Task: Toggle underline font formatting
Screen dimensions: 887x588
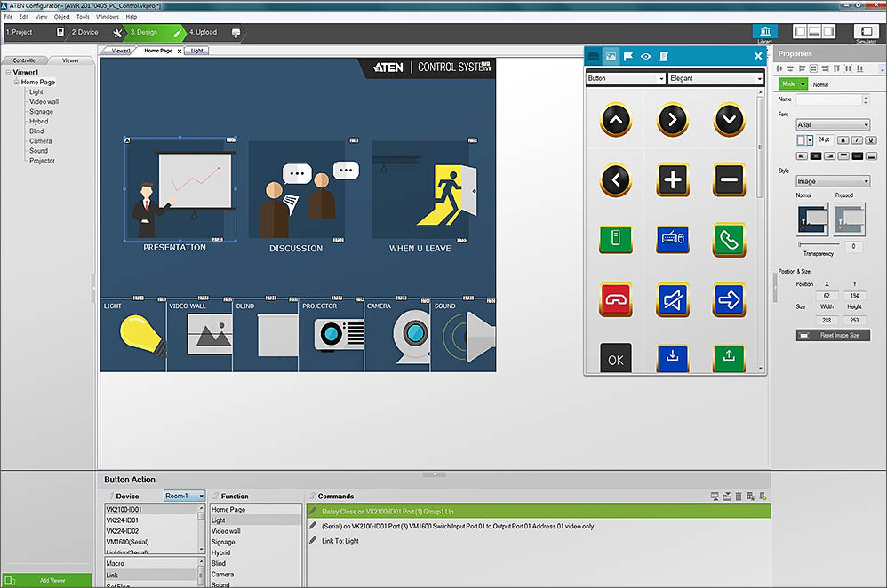Action: point(873,140)
